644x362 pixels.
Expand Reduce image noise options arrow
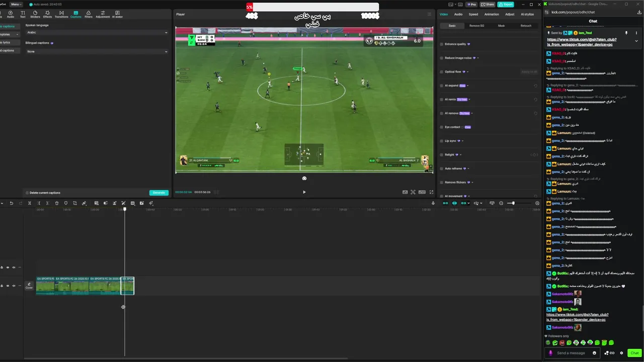point(478,58)
